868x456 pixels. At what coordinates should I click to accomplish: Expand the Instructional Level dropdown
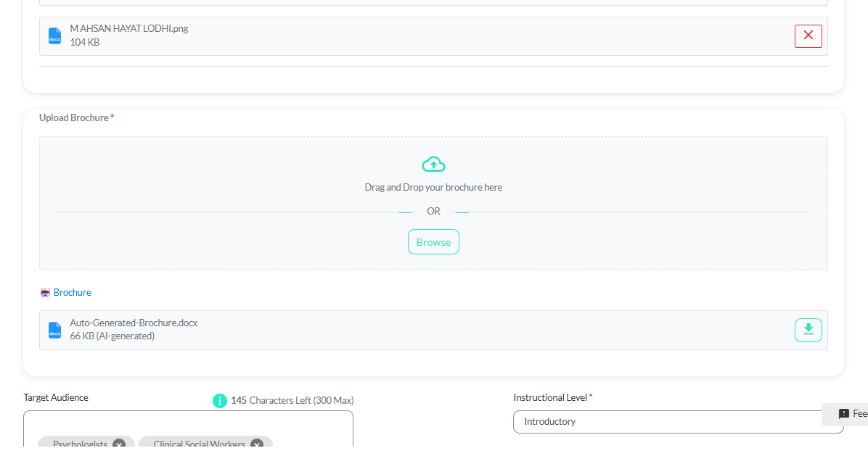(678, 421)
